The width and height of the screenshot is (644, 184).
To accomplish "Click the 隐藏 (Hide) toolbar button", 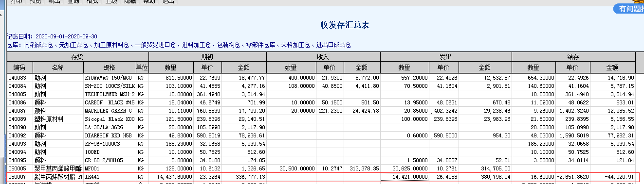I will [130, 1].
